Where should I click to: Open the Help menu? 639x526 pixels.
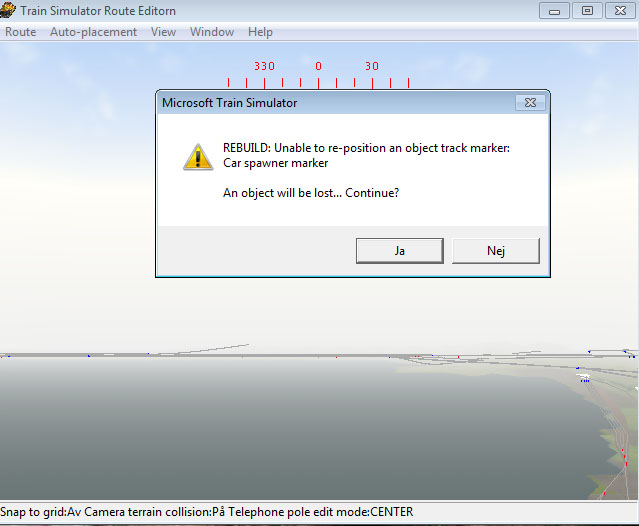(x=260, y=32)
